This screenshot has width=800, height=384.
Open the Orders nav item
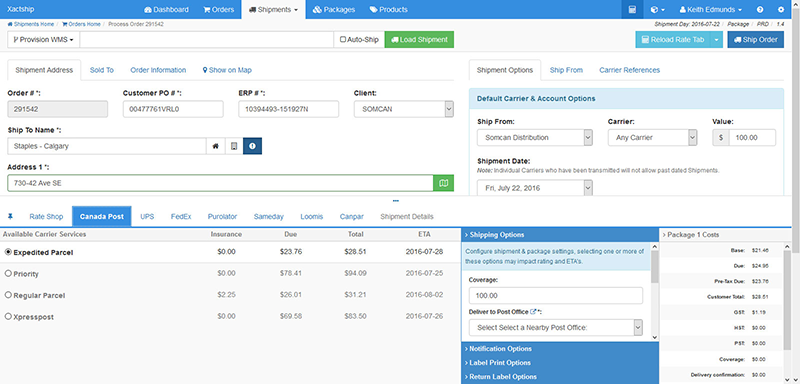click(x=218, y=9)
